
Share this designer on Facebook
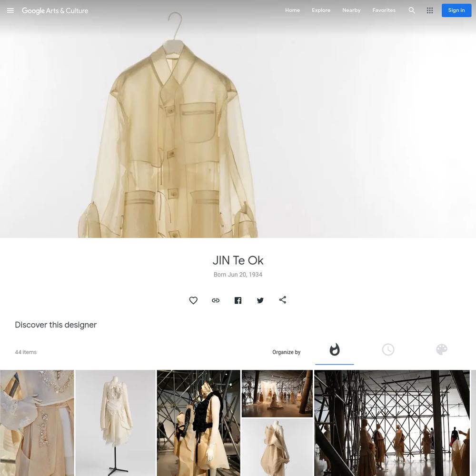[238, 300]
